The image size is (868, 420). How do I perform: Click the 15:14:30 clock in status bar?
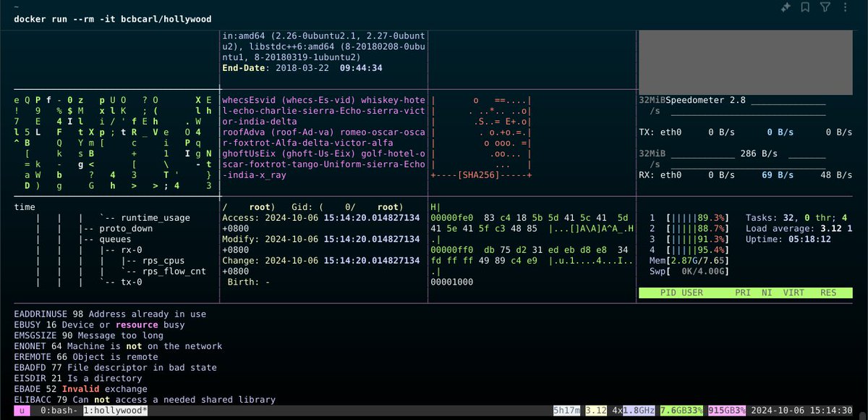click(831, 411)
